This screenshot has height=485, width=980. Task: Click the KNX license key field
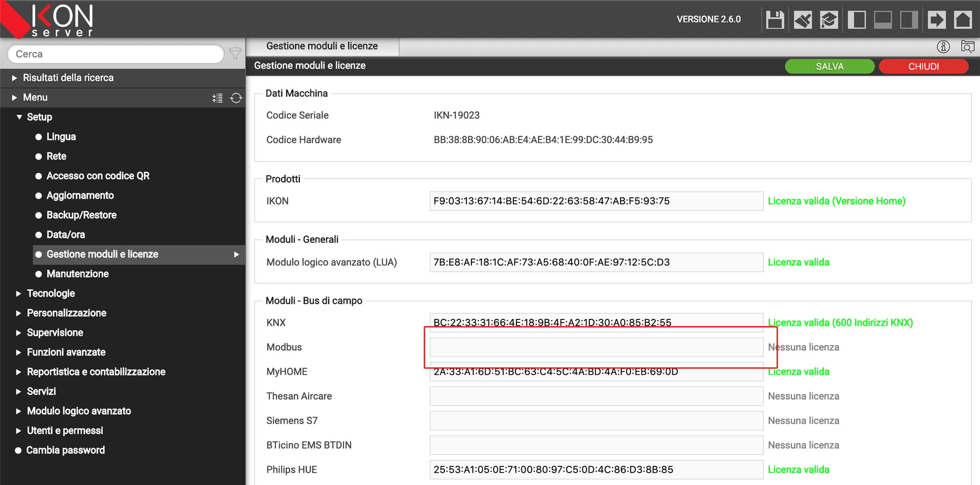coord(596,322)
